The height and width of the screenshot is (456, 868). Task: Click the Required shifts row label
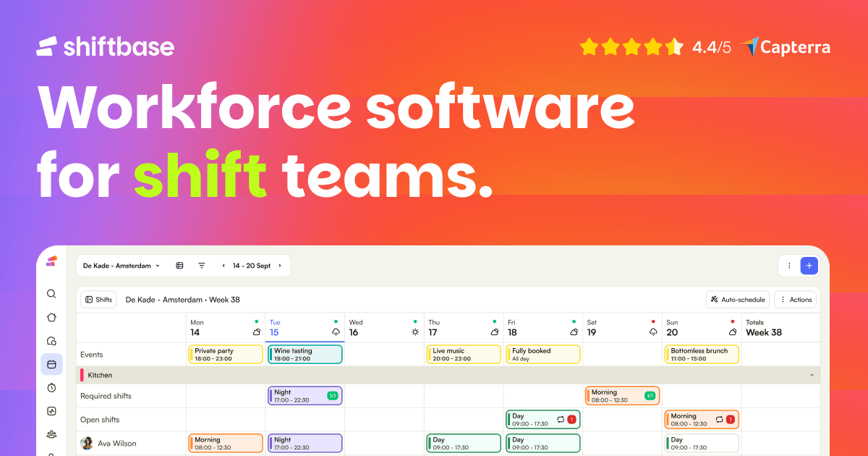coord(106,396)
